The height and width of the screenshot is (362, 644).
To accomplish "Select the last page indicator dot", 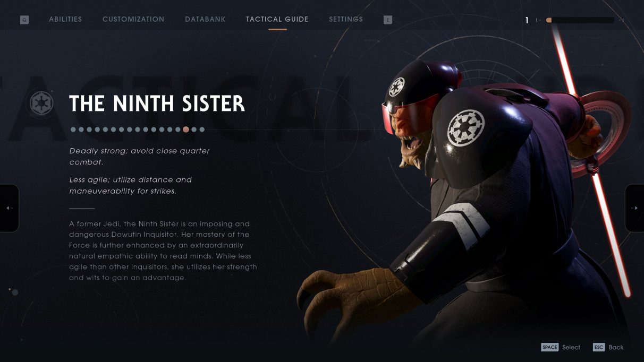I will pyautogui.click(x=202, y=129).
